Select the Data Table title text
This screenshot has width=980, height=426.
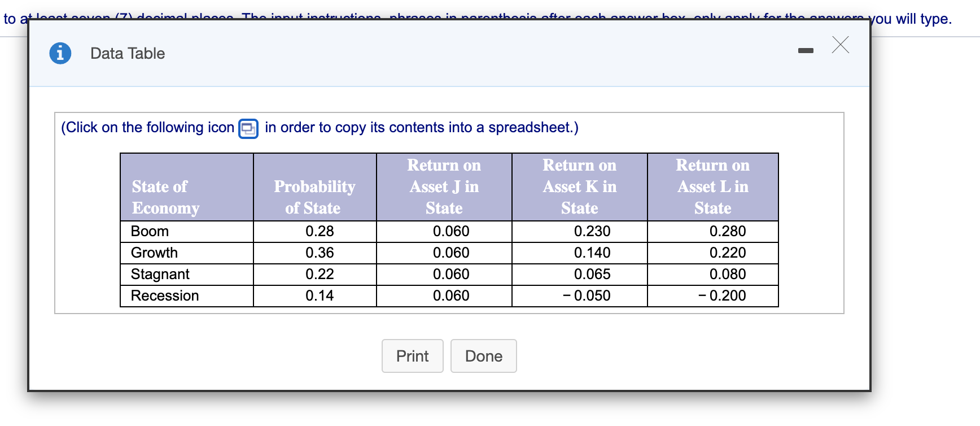point(128,54)
